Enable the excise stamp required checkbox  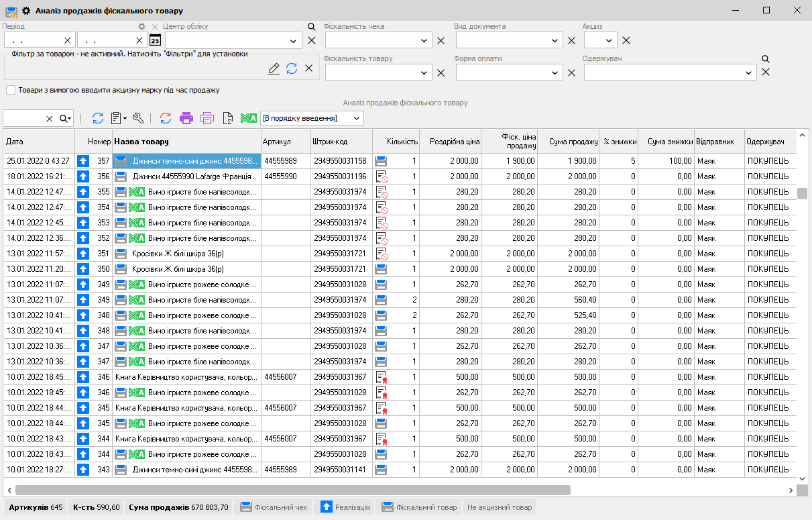click(x=11, y=90)
